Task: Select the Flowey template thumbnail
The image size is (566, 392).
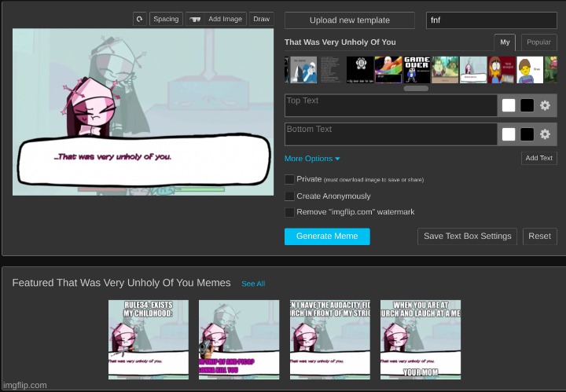Action: pos(360,70)
